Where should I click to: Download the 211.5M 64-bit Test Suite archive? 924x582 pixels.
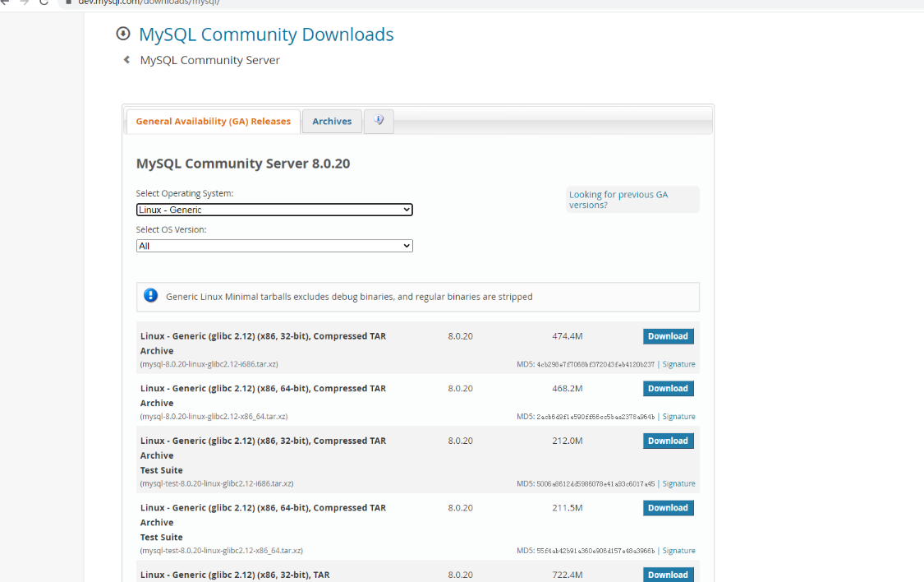(x=669, y=508)
